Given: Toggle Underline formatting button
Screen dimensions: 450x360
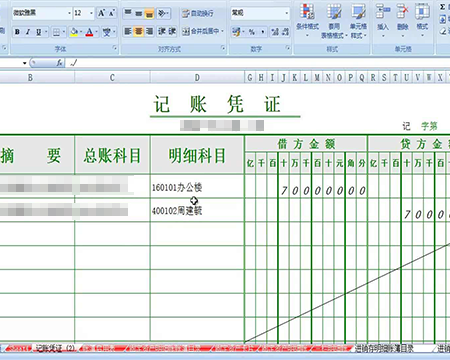Looking at the screenshot, I should (39, 32).
